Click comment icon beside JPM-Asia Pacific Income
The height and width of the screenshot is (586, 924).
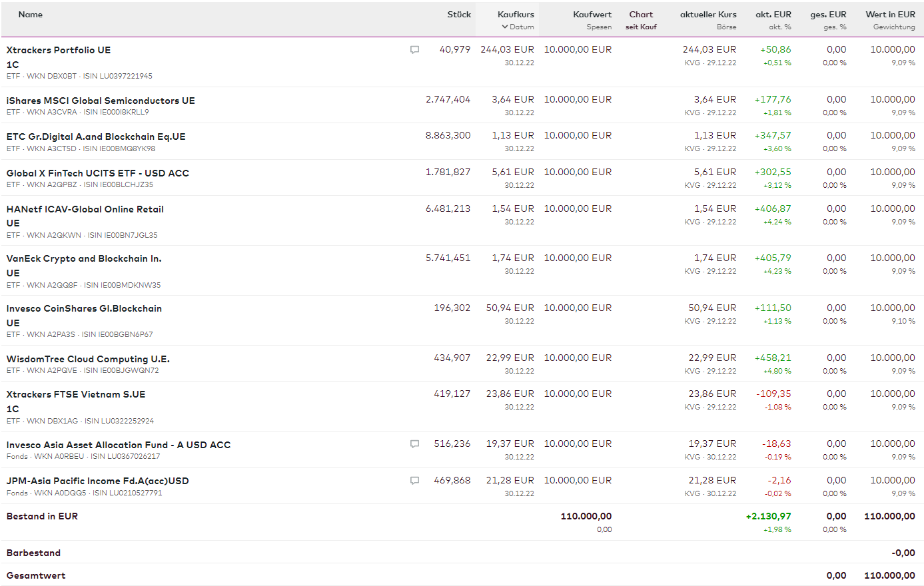tap(414, 481)
